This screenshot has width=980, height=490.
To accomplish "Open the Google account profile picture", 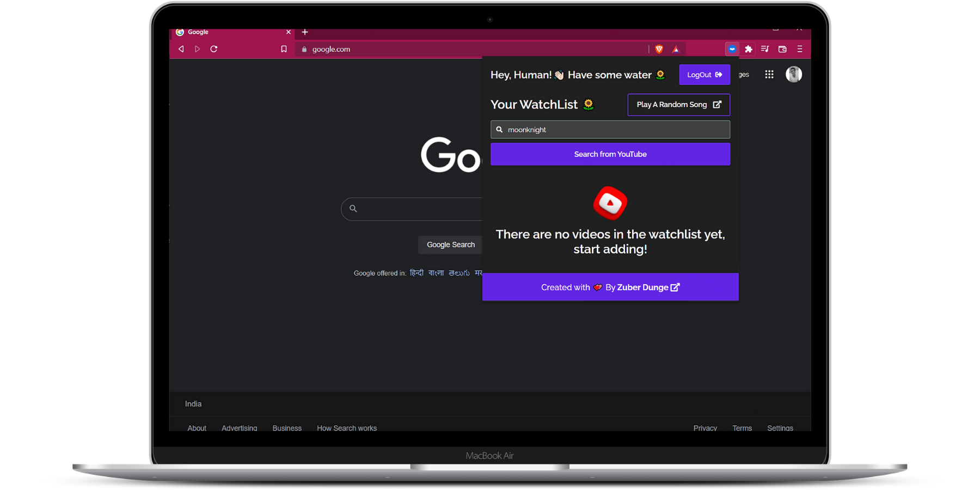I will click(x=794, y=74).
